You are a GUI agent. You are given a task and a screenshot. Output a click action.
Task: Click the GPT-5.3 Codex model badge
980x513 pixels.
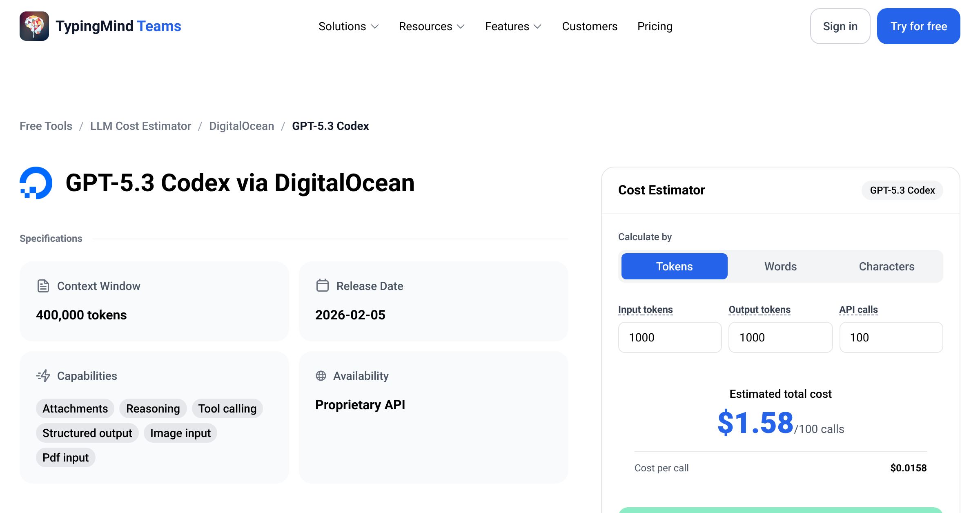pyautogui.click(x=902, y=190)
